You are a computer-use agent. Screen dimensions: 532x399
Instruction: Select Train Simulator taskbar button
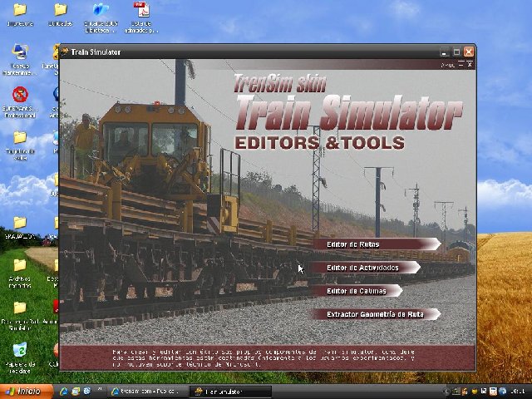coord(229,391)
